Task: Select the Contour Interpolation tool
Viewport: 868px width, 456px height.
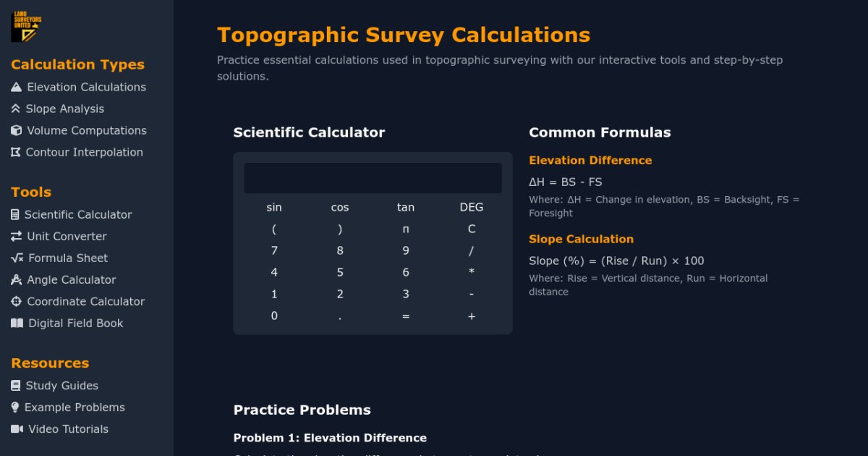Action: point(84,152)
